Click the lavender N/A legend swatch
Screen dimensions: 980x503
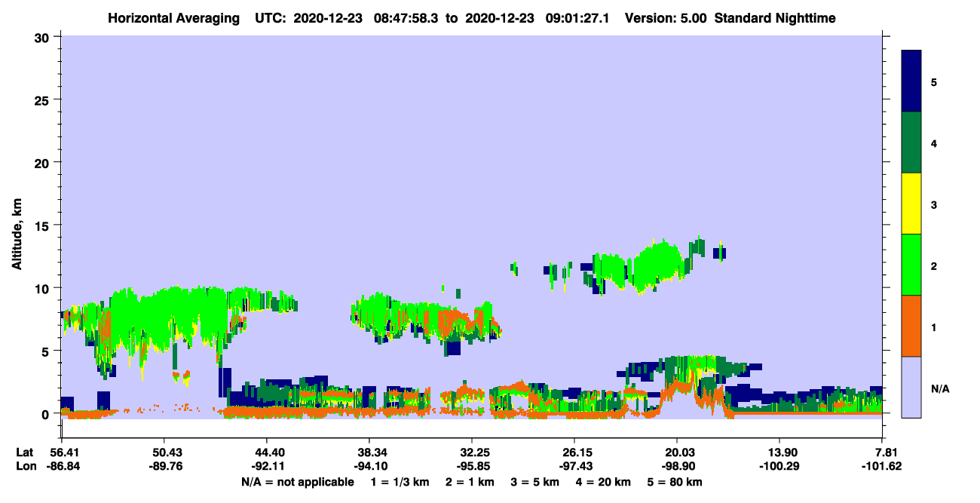(x=911, y=387)
